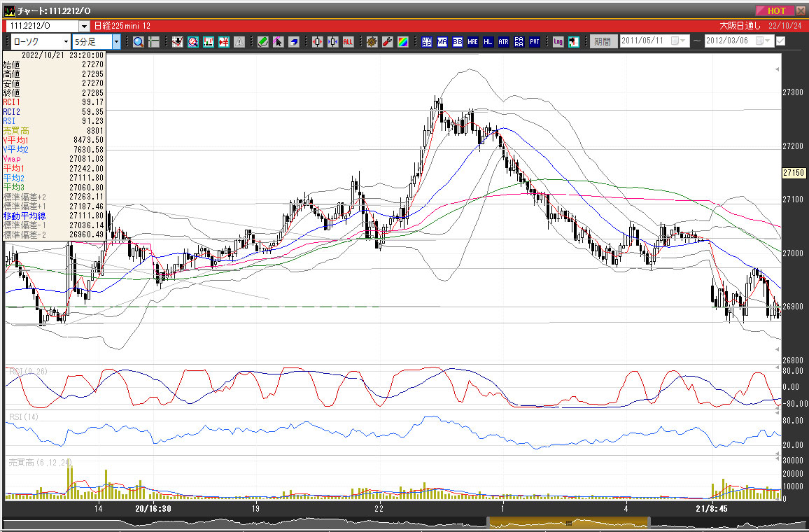
Task: Click the RCI1 value 99.17 in legend
Action: (93, 103)
